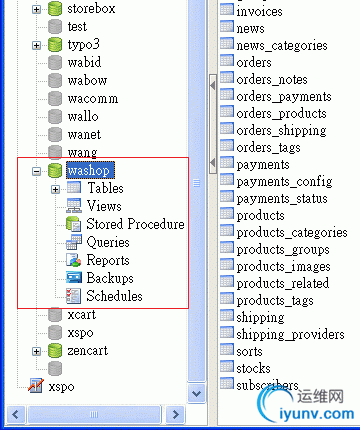The width and height of the screenshot is (360, 430).
Task: Select the orders_notes table name
Action: click(272, 80)
